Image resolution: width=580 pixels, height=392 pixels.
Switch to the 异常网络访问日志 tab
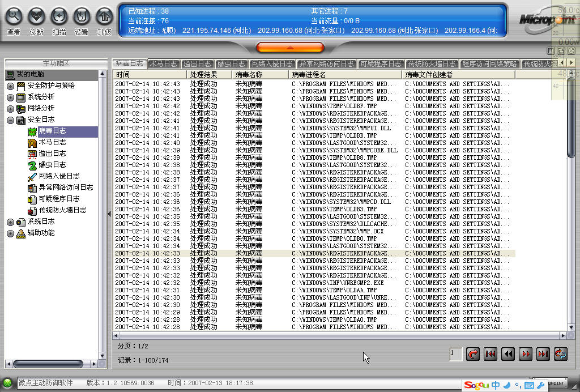[327, 64]
